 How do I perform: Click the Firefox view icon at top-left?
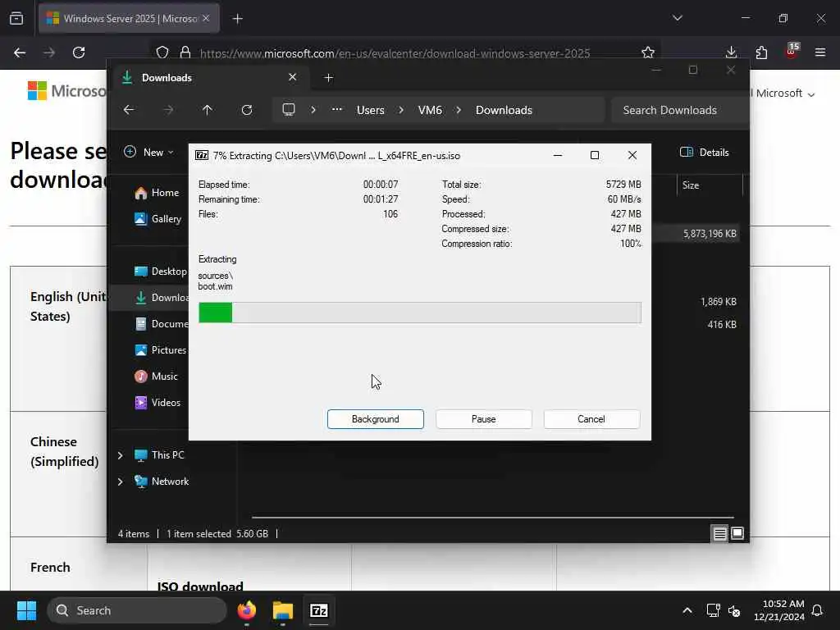tap(16, 18)
